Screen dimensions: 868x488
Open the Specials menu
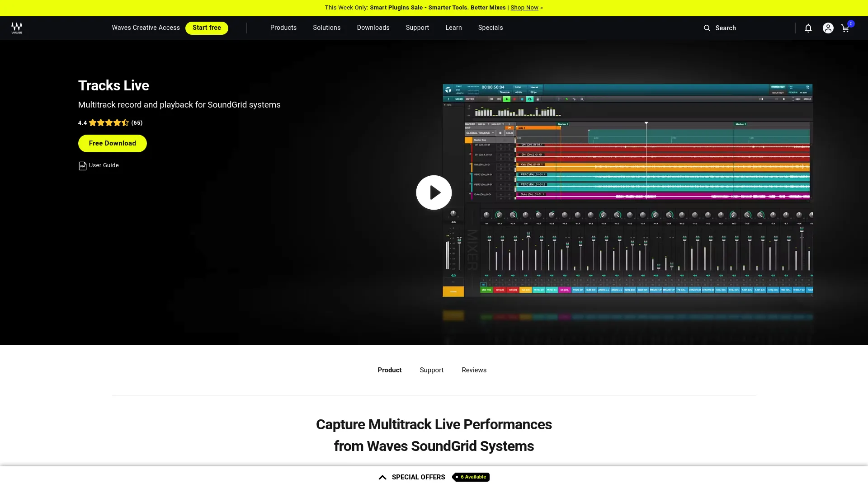491,28
